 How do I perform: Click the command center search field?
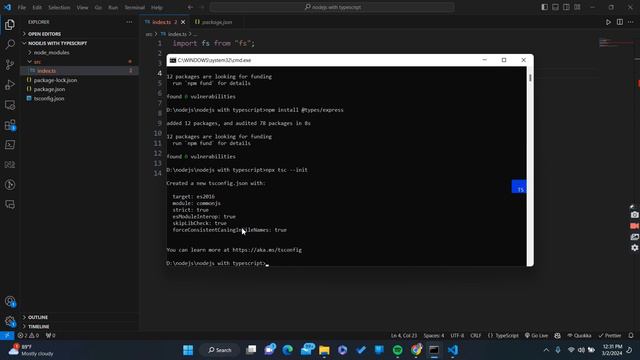click(332, 7)
